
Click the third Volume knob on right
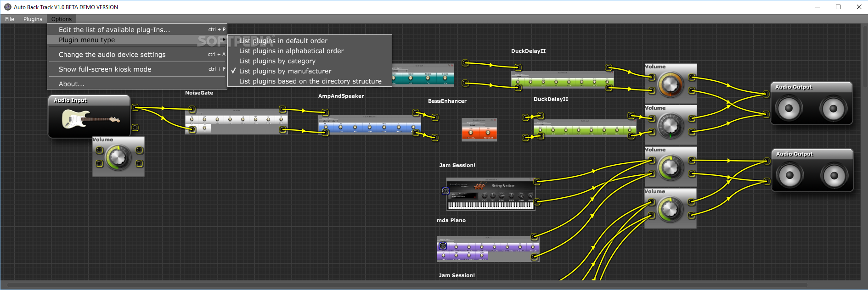671,167
